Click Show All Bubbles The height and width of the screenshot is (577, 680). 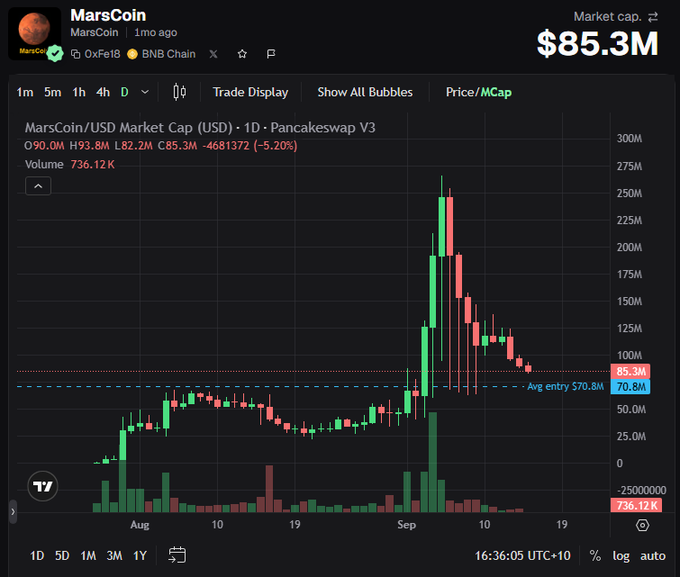(x=365, y=92)
